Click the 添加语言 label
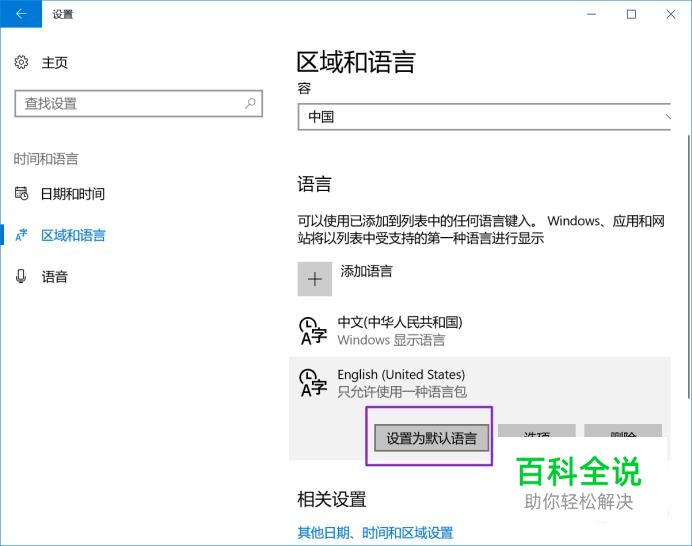Viewport: 692px width, 546px height. [366, 271]
